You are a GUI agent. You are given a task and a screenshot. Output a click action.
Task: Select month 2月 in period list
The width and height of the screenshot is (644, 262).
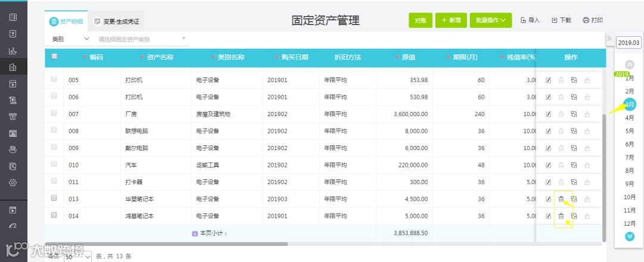click(x=629, y=91)
